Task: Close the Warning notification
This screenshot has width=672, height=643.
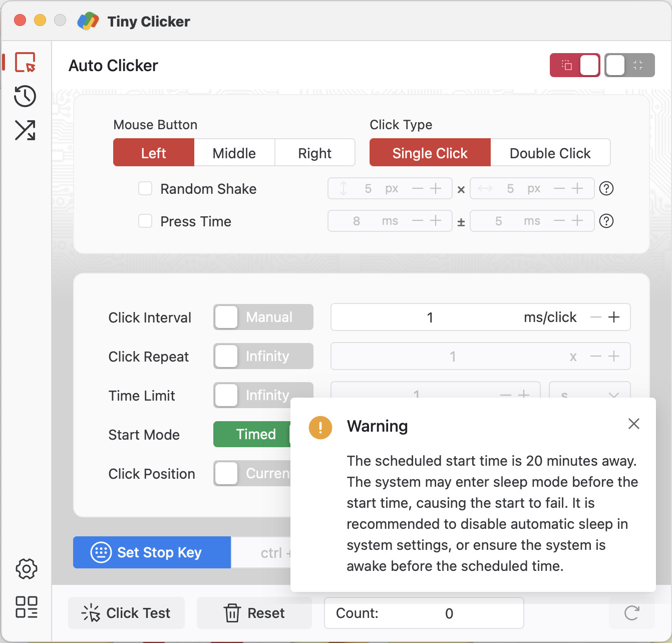Action: coord(633,424)
